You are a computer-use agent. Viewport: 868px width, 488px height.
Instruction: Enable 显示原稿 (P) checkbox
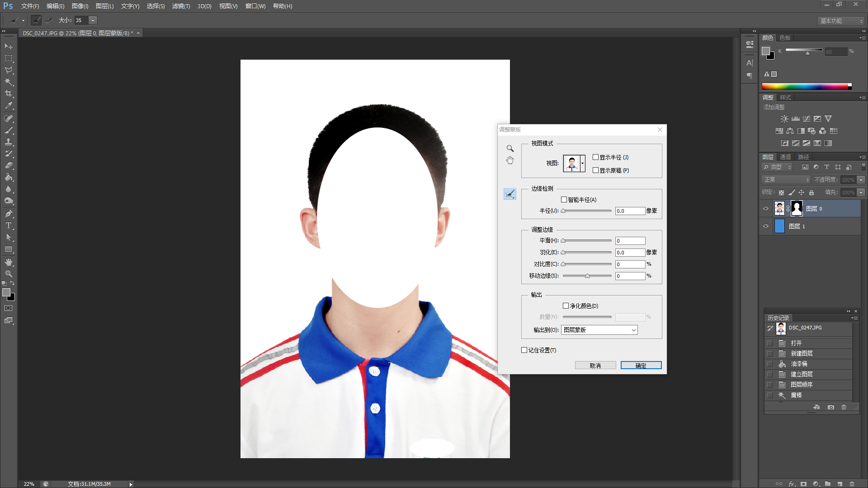point(595,170)
